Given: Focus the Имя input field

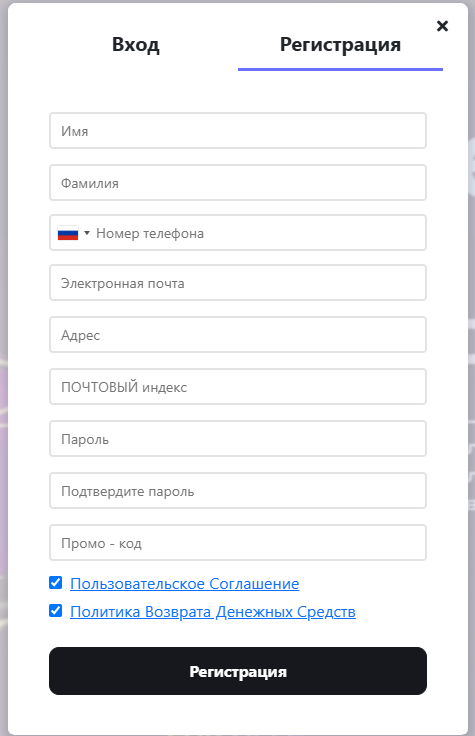Looking at the screenshot, I should [x=238, y=130].
